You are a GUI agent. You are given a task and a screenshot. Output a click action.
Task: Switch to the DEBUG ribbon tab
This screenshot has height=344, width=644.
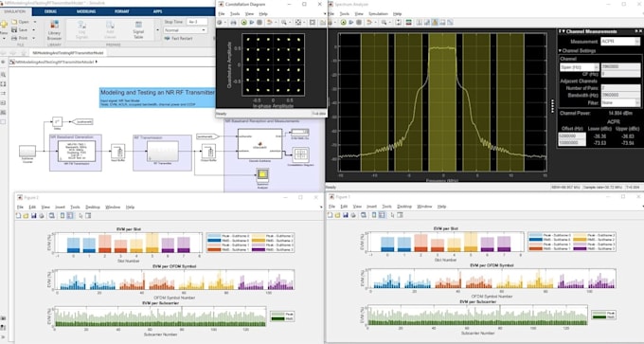pyautogui.click(x=51, y=11)
